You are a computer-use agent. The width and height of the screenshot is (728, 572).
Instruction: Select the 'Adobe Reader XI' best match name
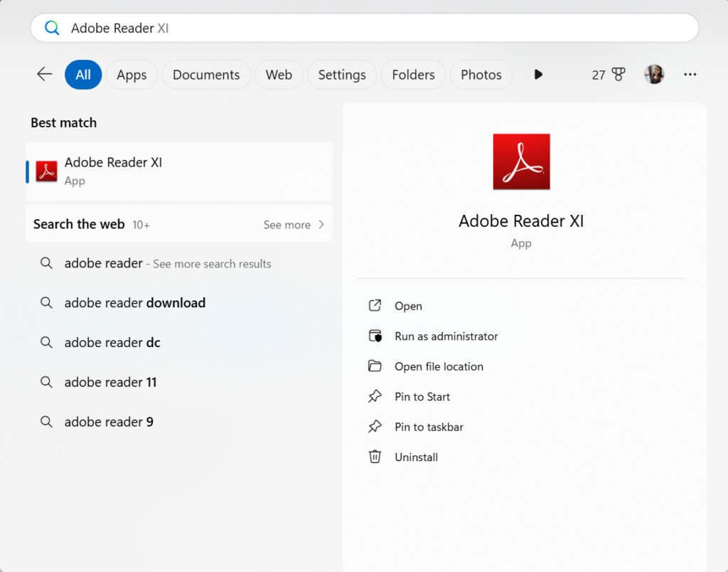point(113,162)
